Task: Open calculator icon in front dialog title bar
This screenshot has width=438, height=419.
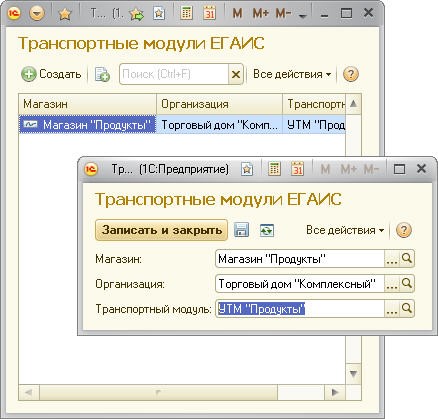Action: tap(274, 169)
